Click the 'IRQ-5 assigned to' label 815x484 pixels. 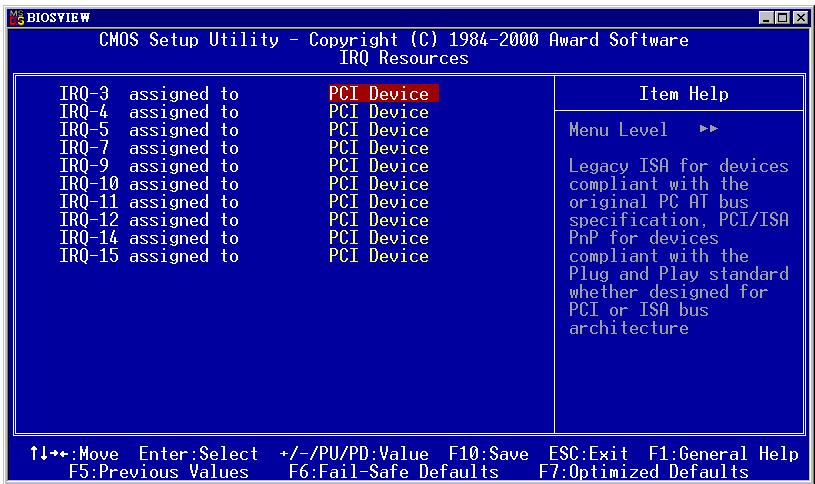click(149, 130)
